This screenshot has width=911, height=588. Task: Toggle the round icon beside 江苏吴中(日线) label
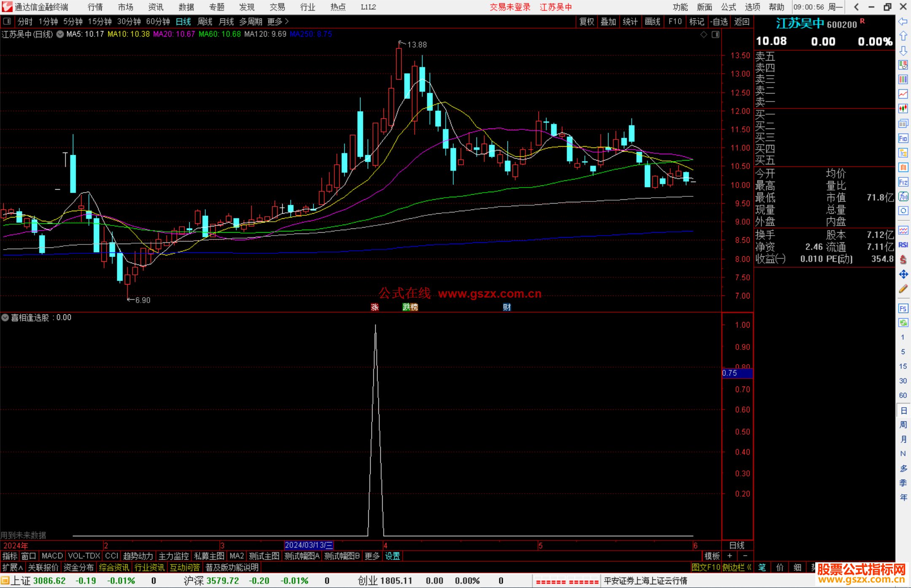[60, 34]
